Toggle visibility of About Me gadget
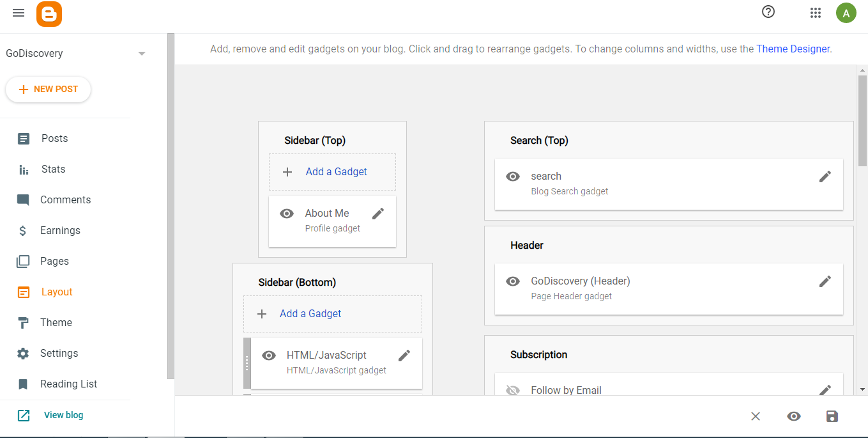The height and width of the screenshot is (438, 868). 287,214
